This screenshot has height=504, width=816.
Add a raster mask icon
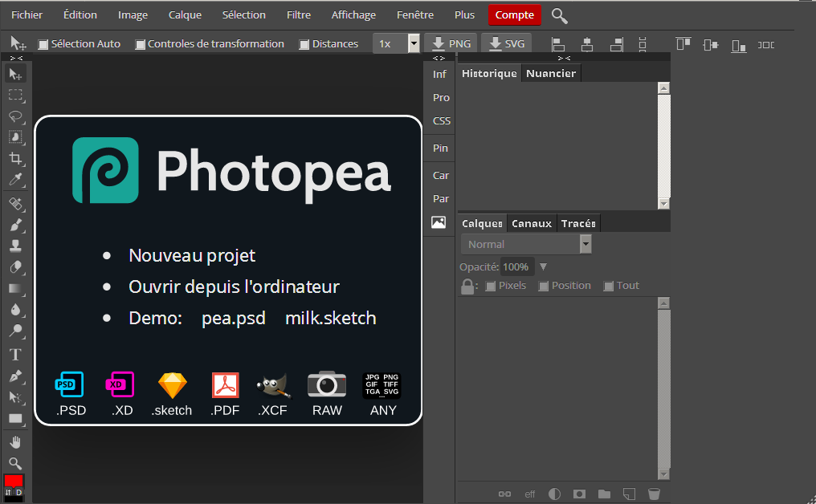click(x=579, y=494)
